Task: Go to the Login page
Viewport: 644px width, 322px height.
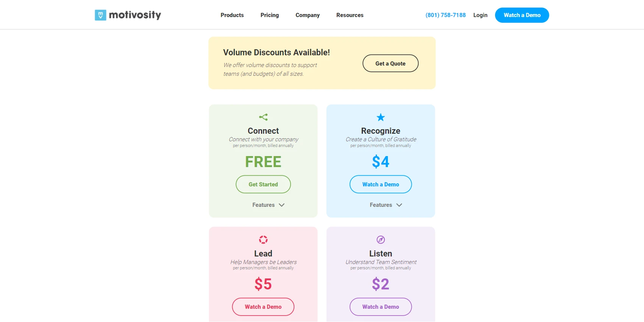Action: coord(480,15)
